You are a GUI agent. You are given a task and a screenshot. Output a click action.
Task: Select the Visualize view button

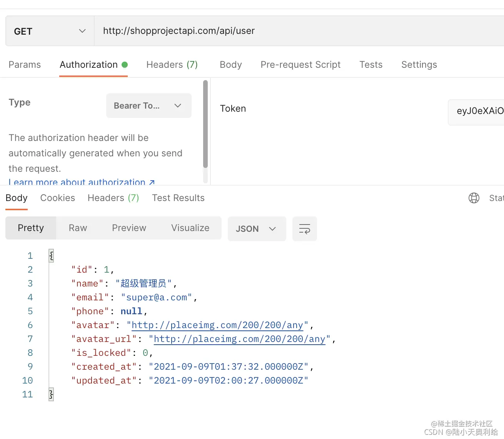click(190, 228)
